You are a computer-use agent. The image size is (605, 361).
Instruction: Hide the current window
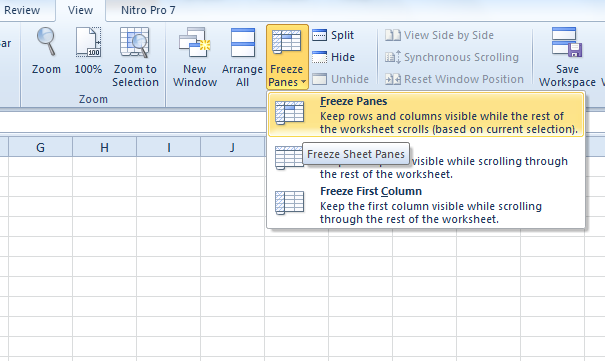pyautogui.click(x=333, y=57)
